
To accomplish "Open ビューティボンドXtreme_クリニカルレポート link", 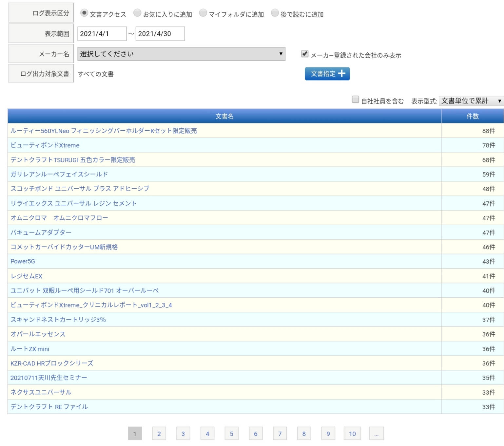I will pos(91,305).
